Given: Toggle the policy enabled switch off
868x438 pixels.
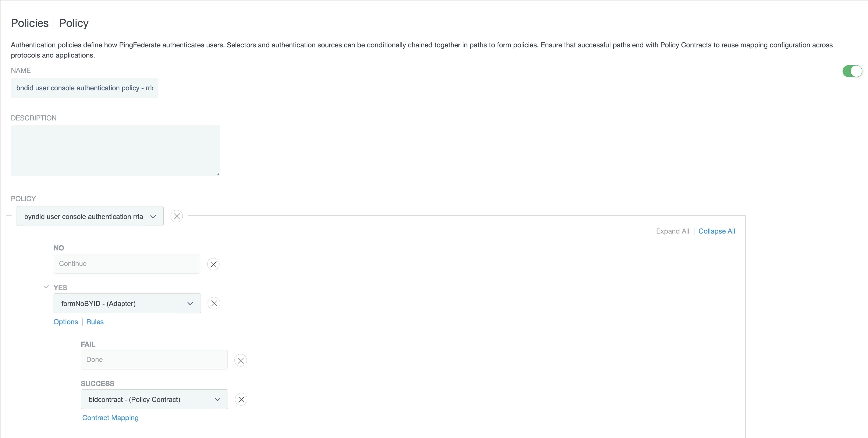Looking at the screenshot, I should click(x=852, y=71).
